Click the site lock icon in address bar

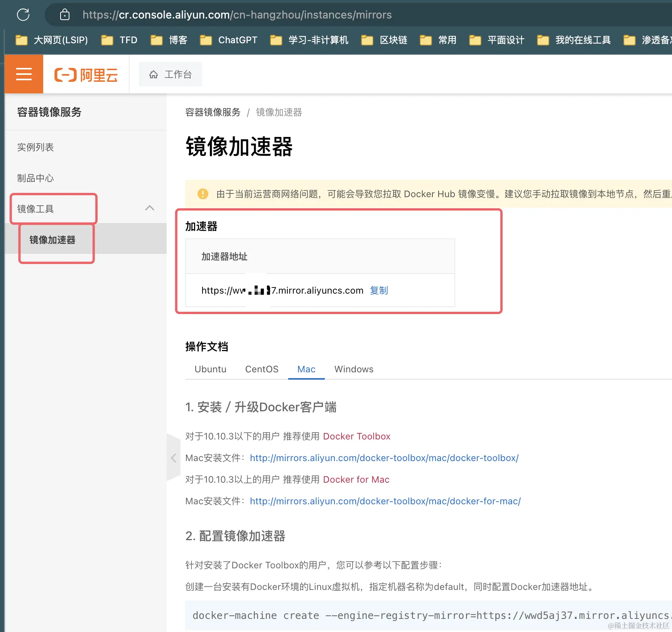point(65,15)
